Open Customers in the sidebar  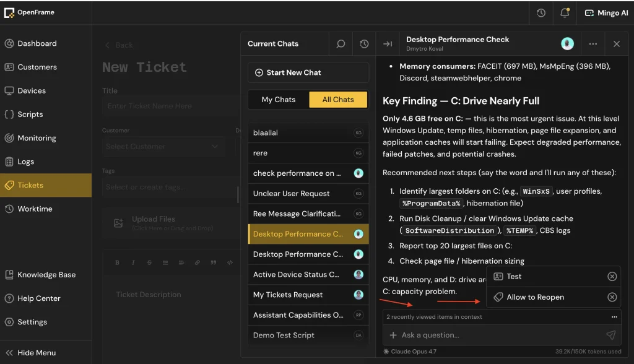click(x=46, y=67)
